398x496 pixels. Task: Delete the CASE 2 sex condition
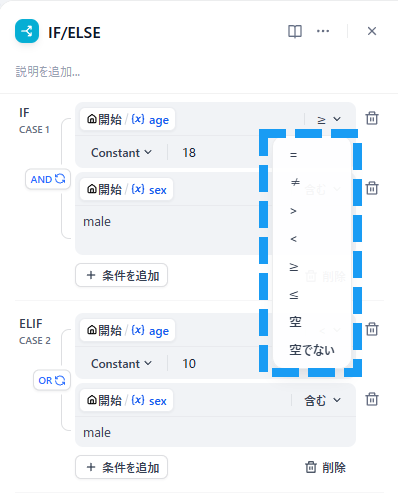point(372,399)
